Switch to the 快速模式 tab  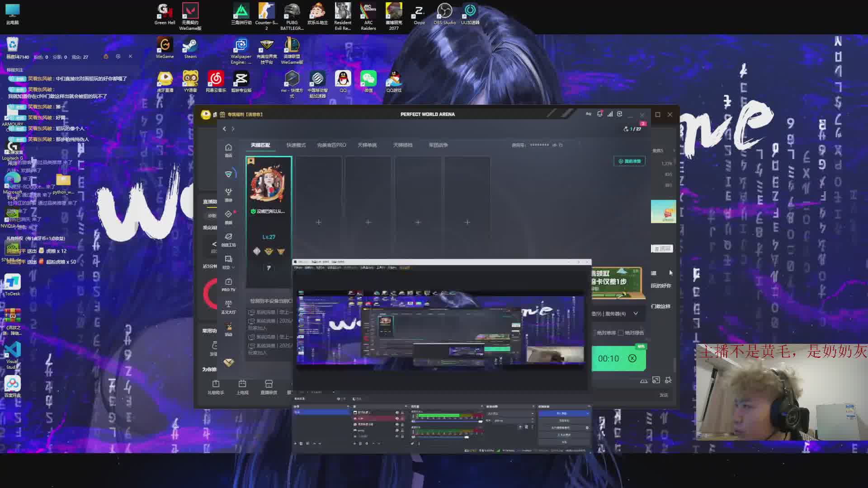(x=296, y=145)
